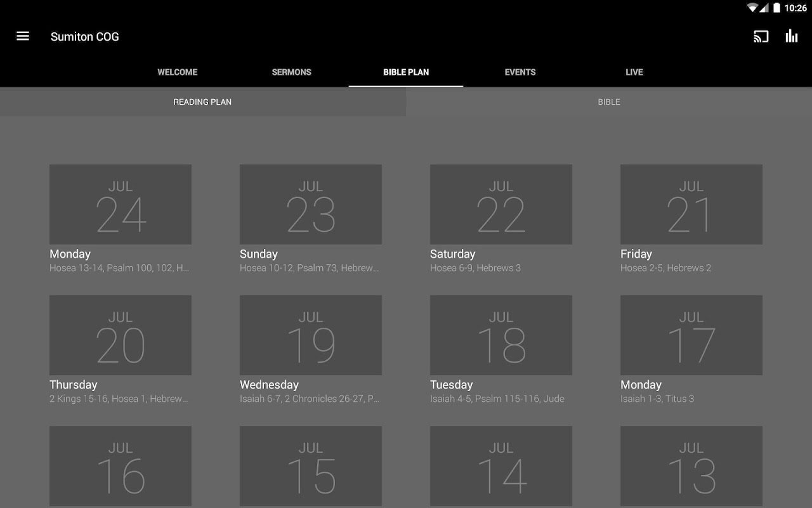Select 'Isaiah 6-7, 2 Chronicles 26-27' text

pos(310,399)
